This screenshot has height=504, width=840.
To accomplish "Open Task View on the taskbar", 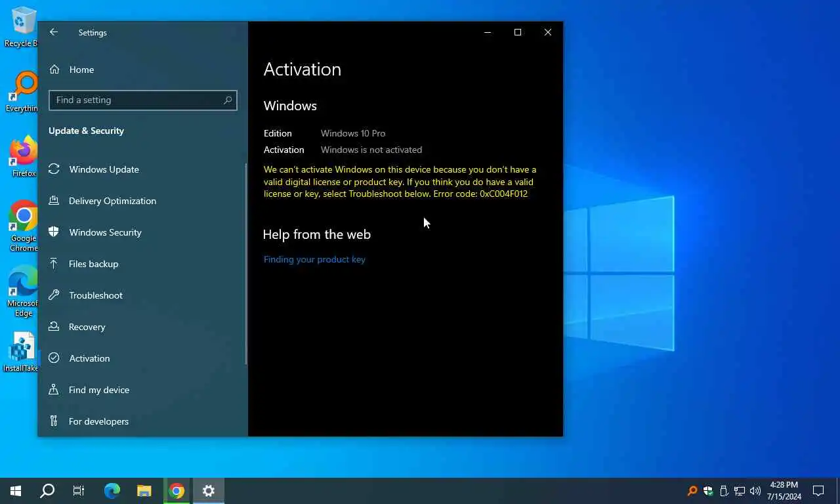I will point(79,491).
